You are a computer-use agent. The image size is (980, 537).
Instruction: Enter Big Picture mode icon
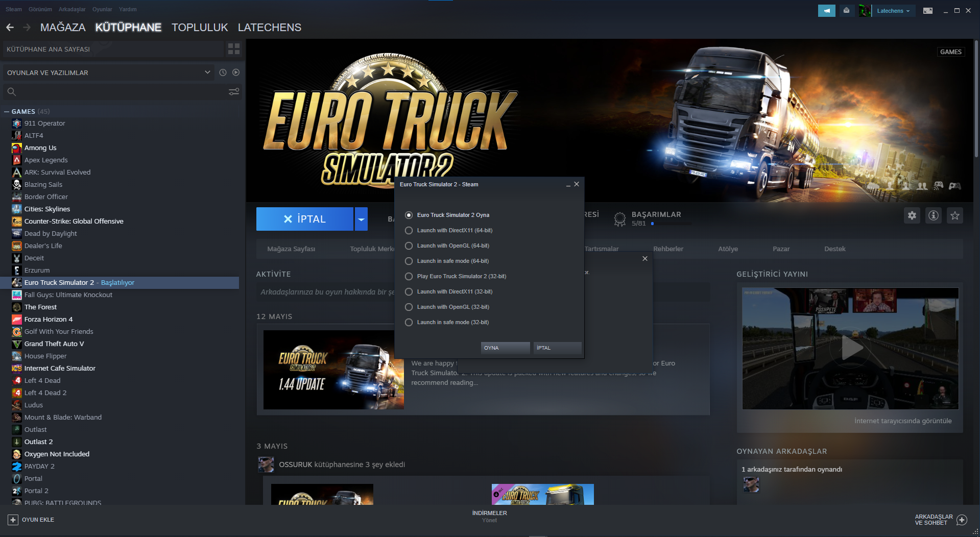pyautogui.click(x=928, y=11)
